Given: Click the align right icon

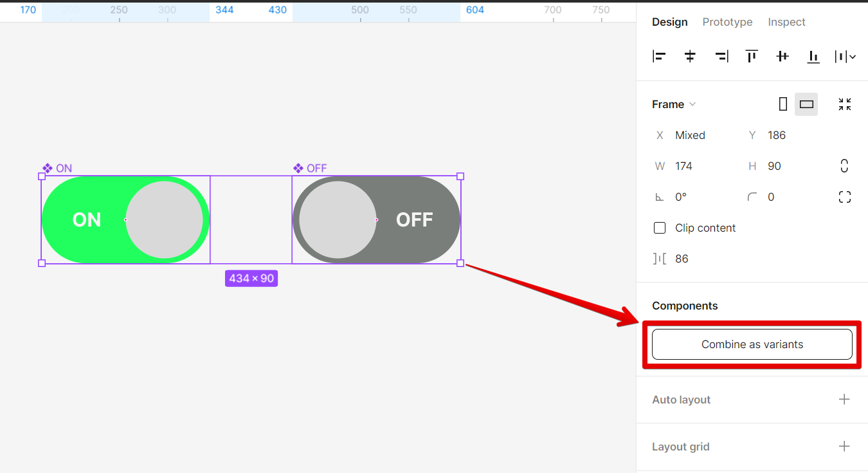Looking at the screenshot, I should 721,57.
